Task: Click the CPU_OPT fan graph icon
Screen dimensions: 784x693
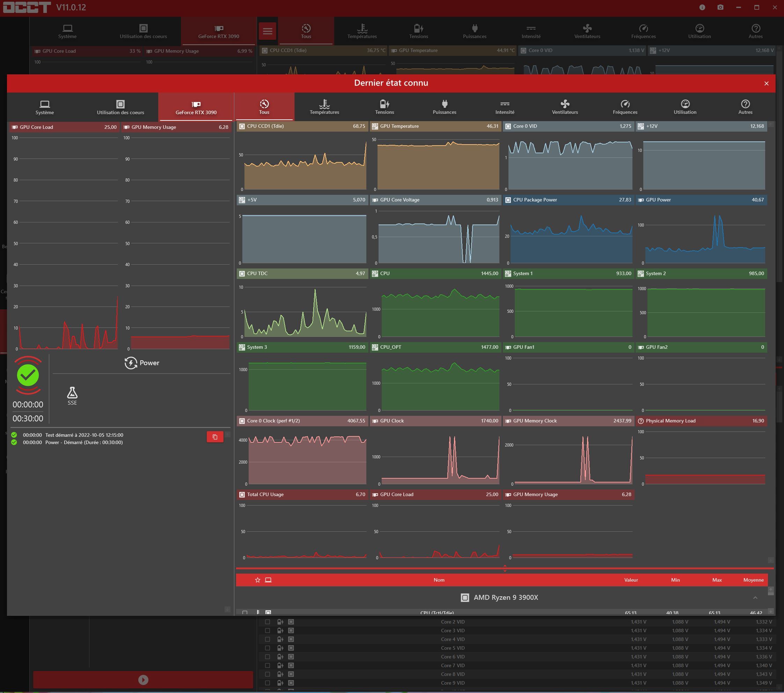Action: click(375, 347)
